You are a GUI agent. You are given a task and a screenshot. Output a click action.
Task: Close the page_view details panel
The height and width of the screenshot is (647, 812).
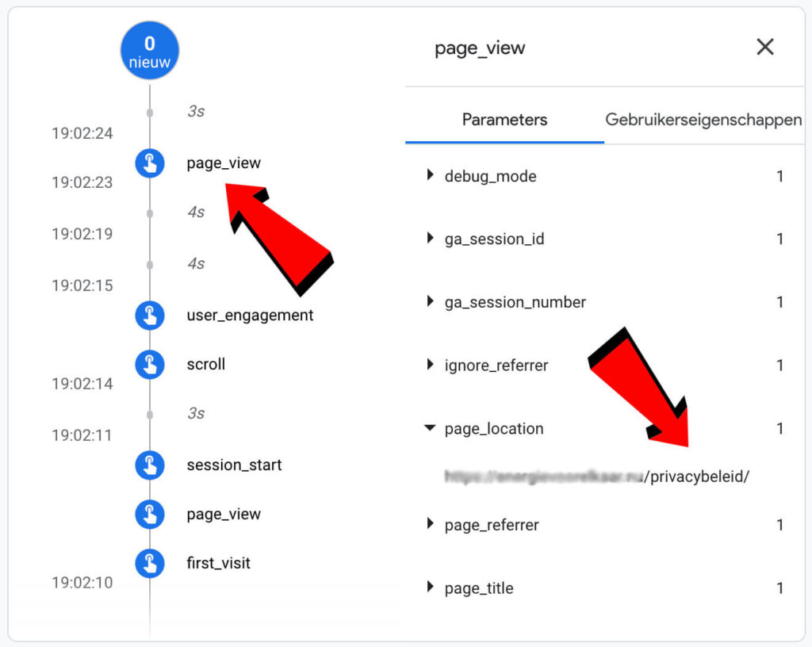click(x=764, y=47)
